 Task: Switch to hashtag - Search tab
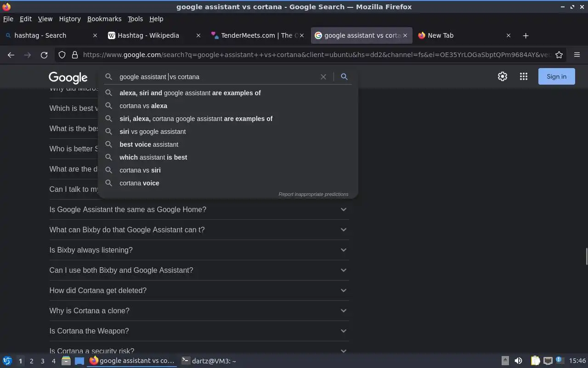50,35
